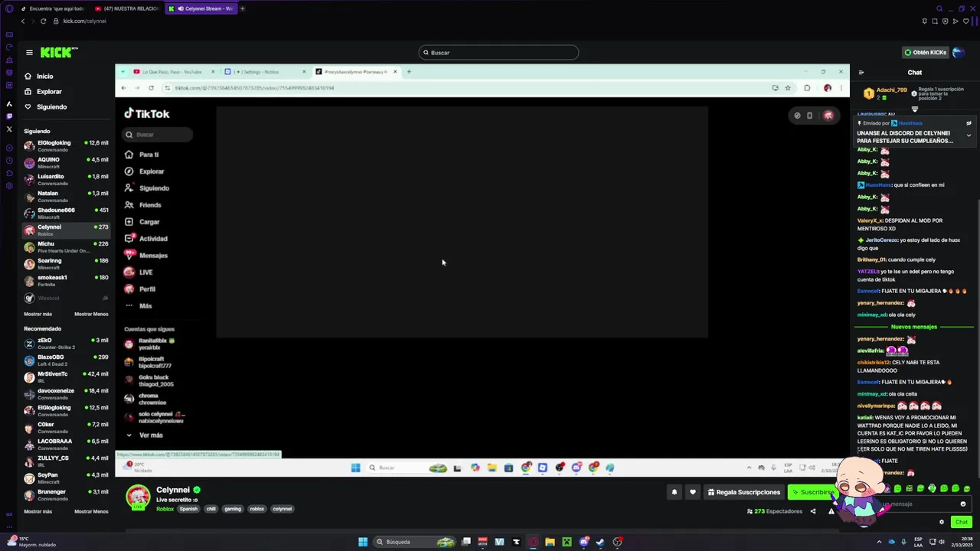980x551 pixels.
Task: Open zEkO recommended channel
Action: tap(66, 343)
